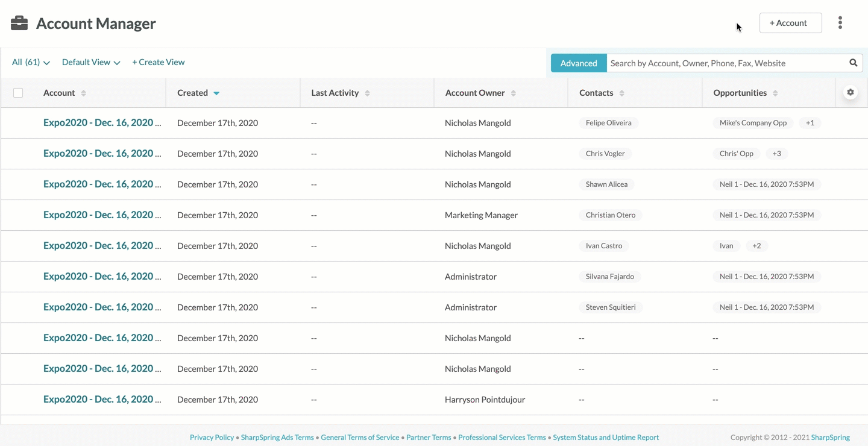The image size is (868, 446).
Task: Expand +1 more opportunities beside Mike's Company Opp
Action: tap(810, 123)
